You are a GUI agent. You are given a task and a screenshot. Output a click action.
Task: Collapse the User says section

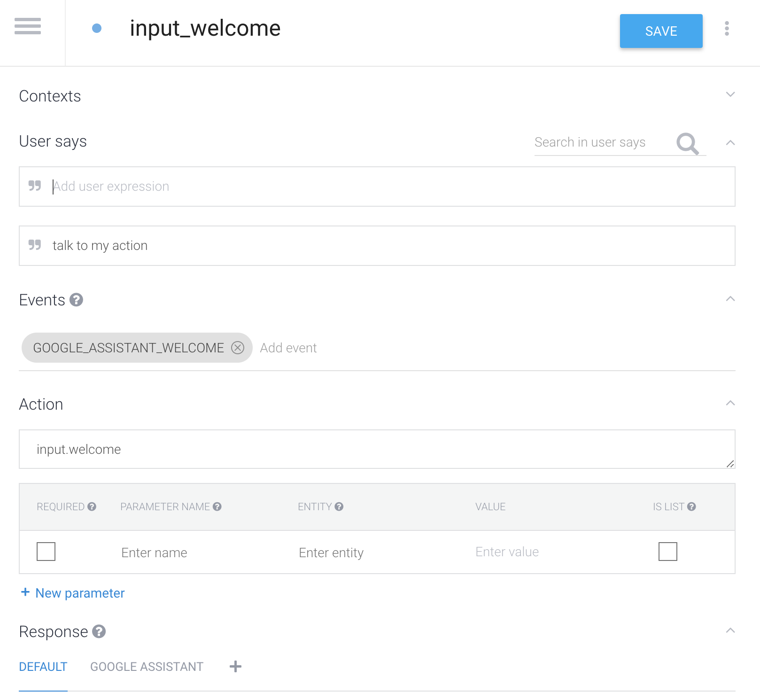(x=730, y=142)
